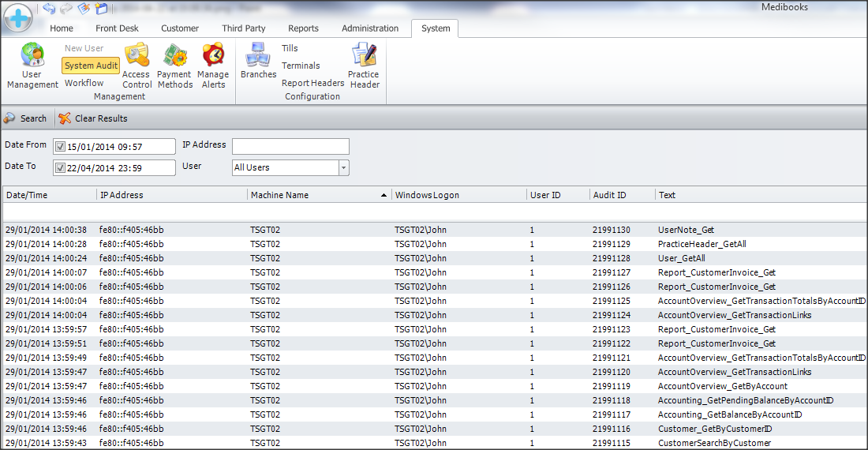The width and height of the screenshot is (868, 450).
Task: Toggle the Date From checkbox
Action: [60, 147]
